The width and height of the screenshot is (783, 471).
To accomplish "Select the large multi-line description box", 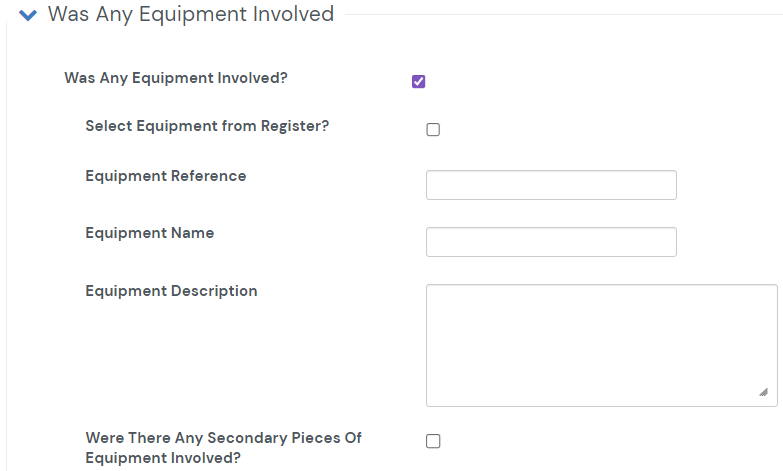I will pos(600,345).
